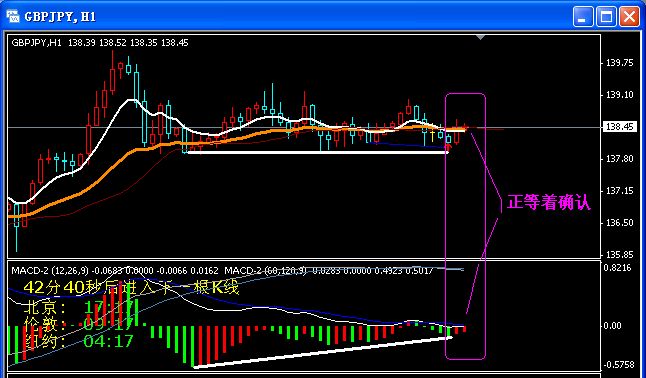This screenshot has height=378, width=646.
Task: Select the current price label 138.45
Action: [x=620, y=127]
